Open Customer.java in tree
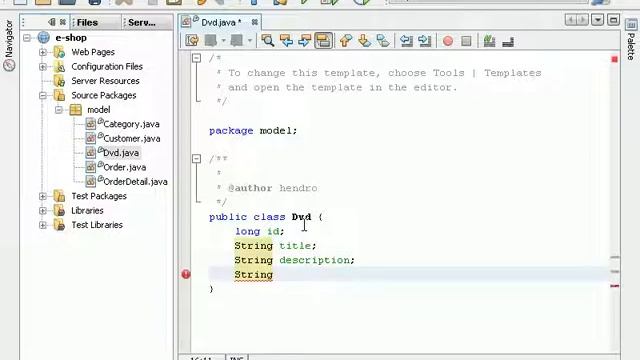The height and width of the screenshot is (360, 640). 131,139
